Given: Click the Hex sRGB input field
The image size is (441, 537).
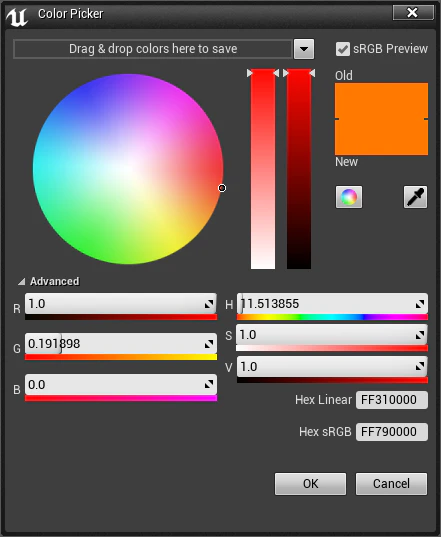Looking at the screenshot, I should click(392, 432).
